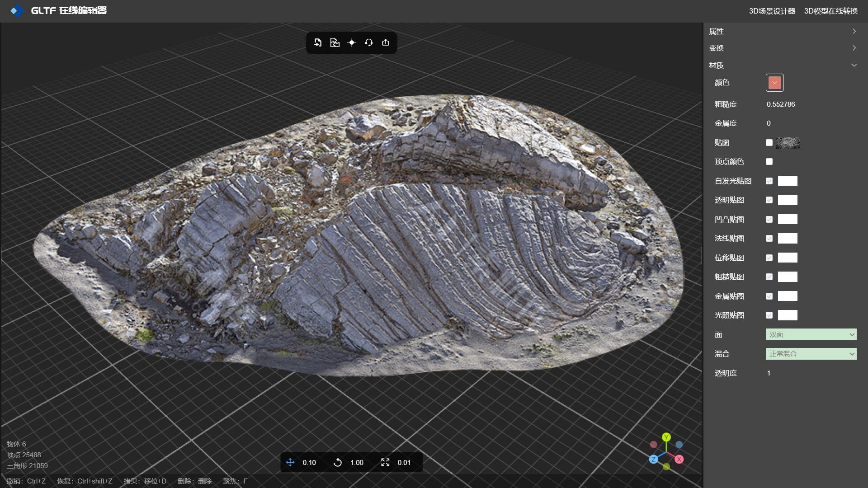Toggle the 顶点颜色 checkbox

(769, 162)
